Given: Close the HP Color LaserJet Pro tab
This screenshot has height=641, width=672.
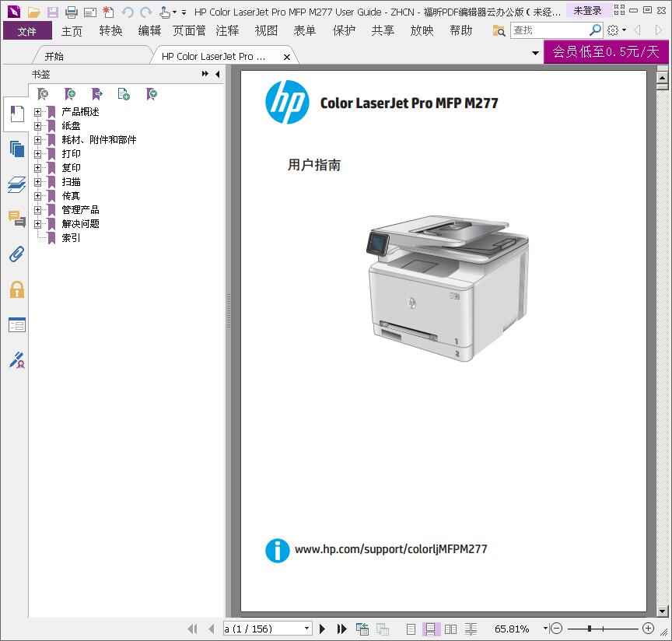Looking at the screenshot, I should [x=287, y=57].
